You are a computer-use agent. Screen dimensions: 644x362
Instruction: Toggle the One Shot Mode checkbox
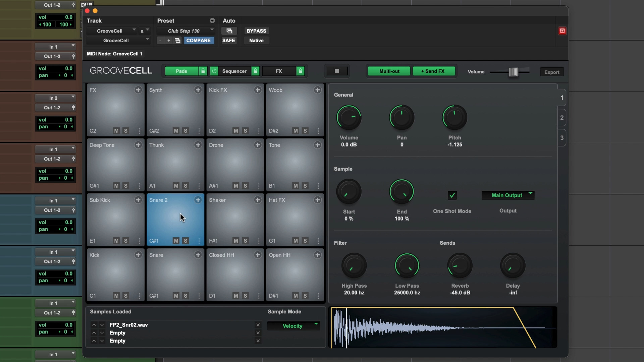(452, 195)
